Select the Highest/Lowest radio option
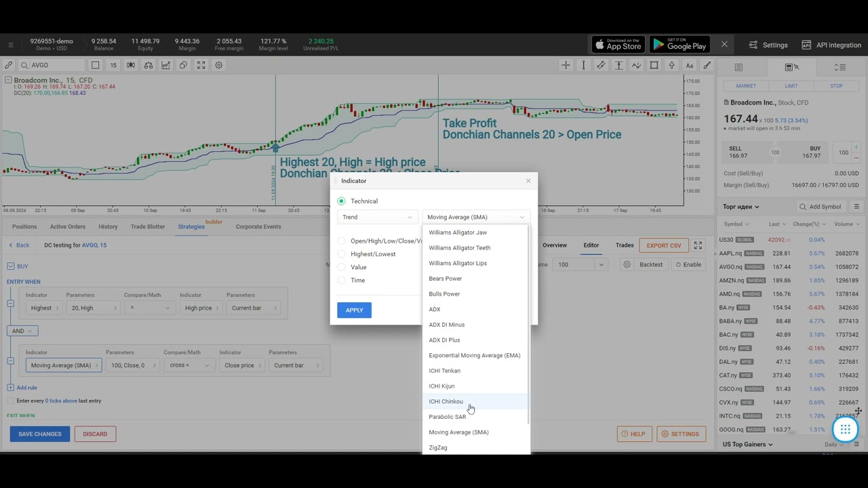The width and height of the screenshot is (868, 488). click(x=341, y=254)
